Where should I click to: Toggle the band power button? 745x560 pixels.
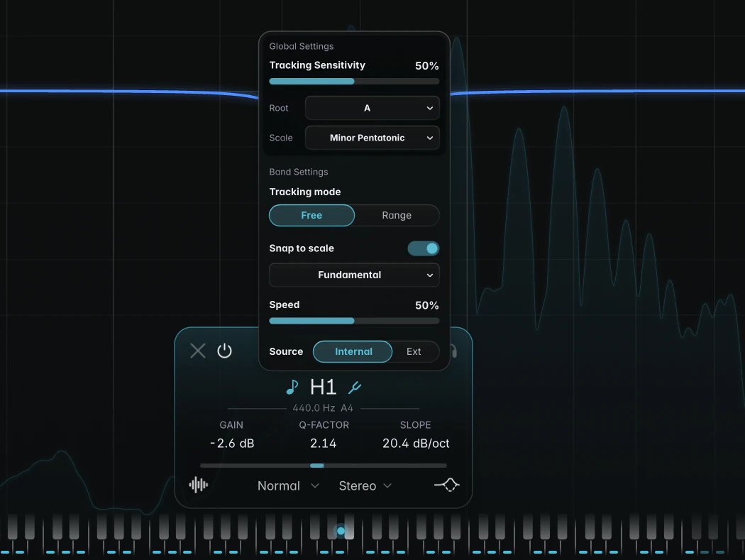click(224, 351)
